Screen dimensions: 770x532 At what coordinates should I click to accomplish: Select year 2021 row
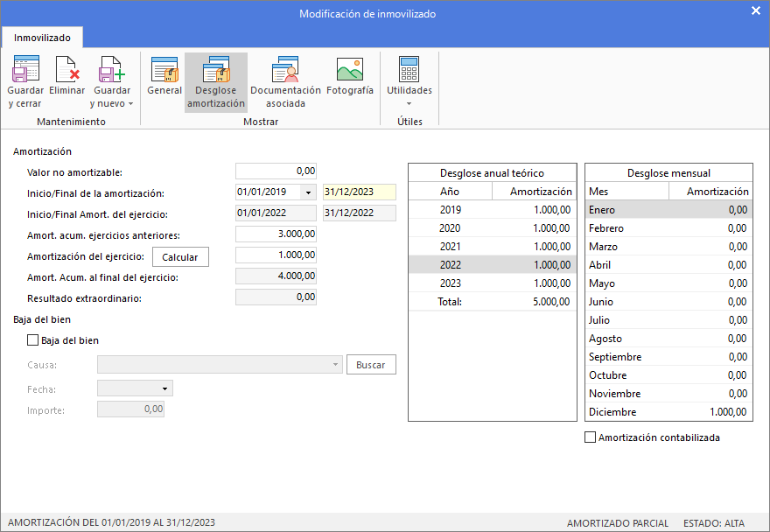[x=493, y=247]
